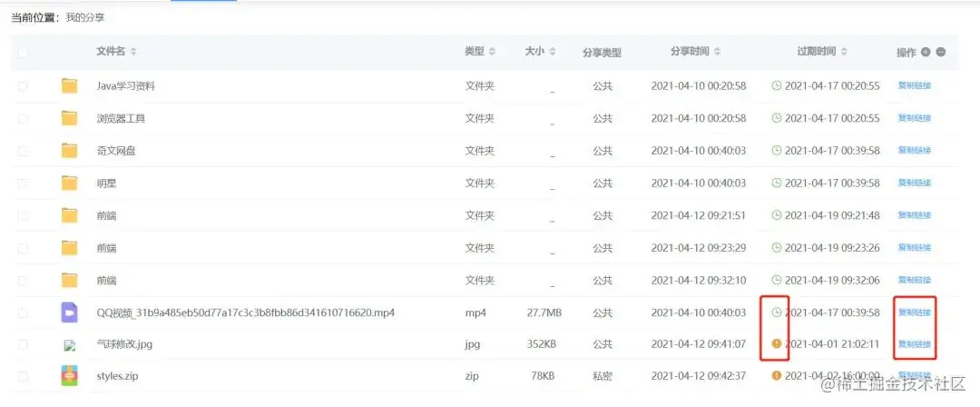Image resolution: width=980 pixels, height=407 pixels.
Task: Open the 明星 folder name
Action: [106, 183]
